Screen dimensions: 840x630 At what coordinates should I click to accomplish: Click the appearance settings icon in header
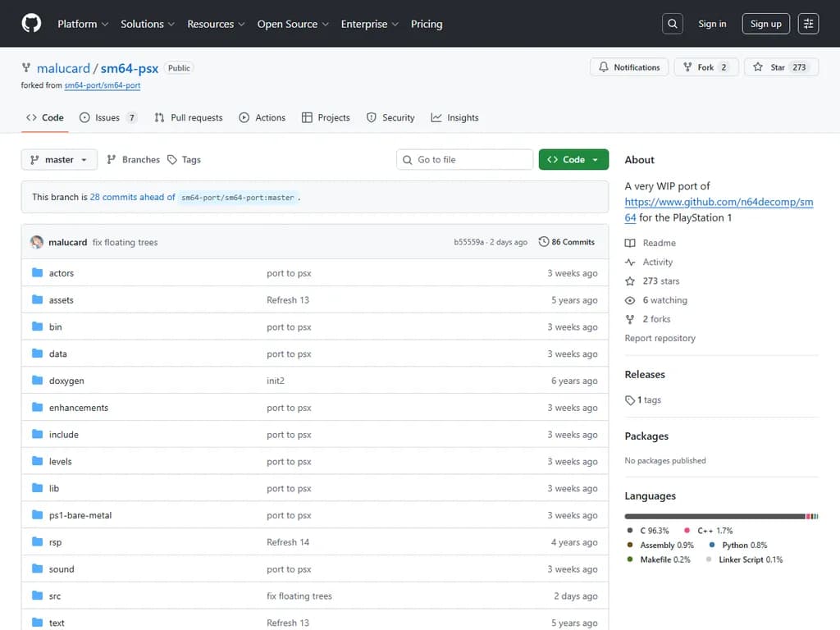(808, 24)
